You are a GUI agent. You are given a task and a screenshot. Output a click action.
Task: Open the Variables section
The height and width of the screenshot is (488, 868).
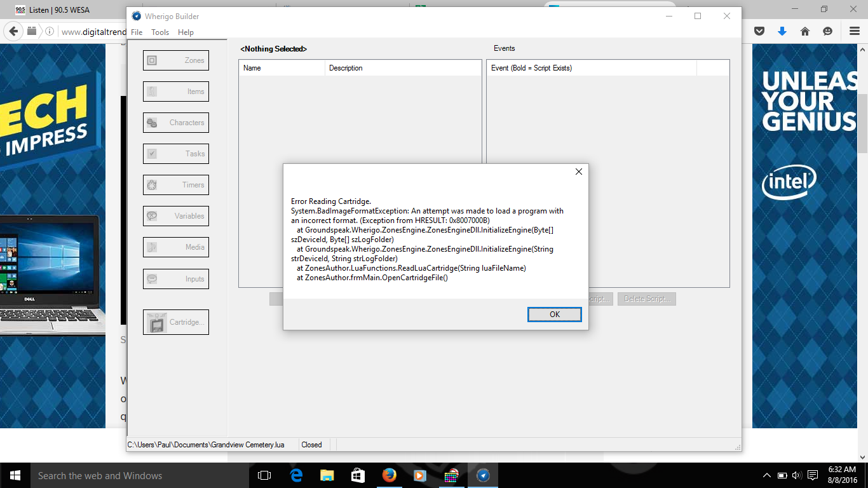click(x=176, y=216)
